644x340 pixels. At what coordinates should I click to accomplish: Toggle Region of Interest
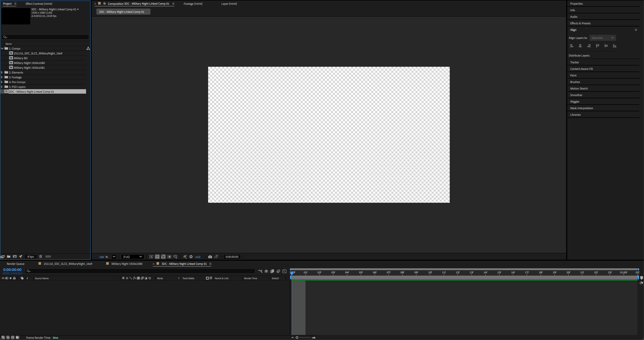click(169, 257)
